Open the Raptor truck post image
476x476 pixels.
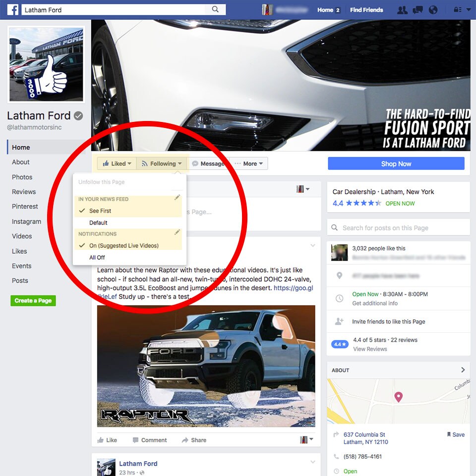click(x=206, y=366)
